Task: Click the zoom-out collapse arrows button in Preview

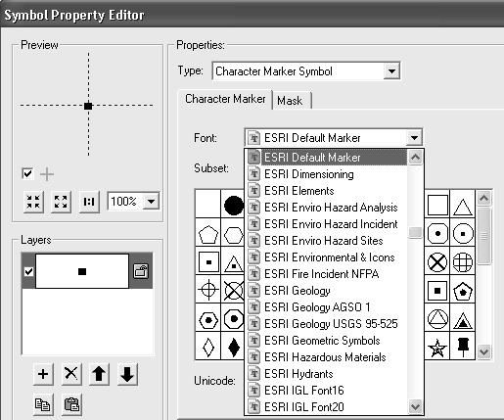Action: [x=33, y=202]
